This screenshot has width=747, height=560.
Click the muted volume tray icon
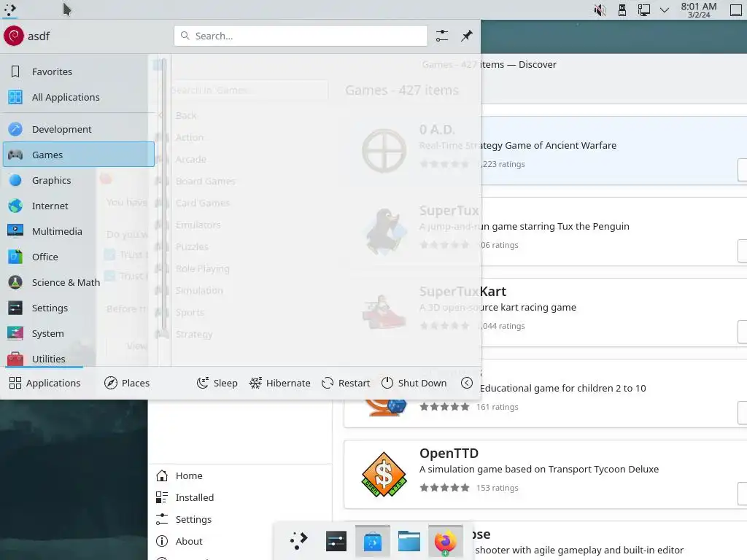(x=600, y=9)
